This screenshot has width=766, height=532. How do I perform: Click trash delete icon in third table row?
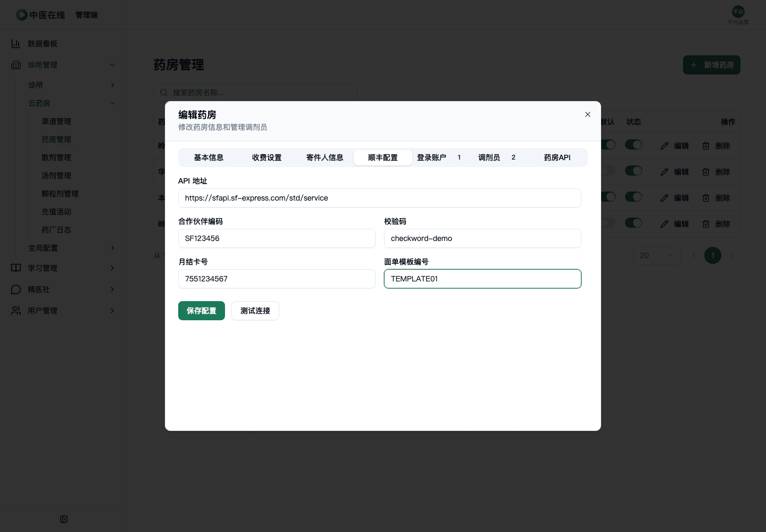pyautogui.click(x=706, y=198)
